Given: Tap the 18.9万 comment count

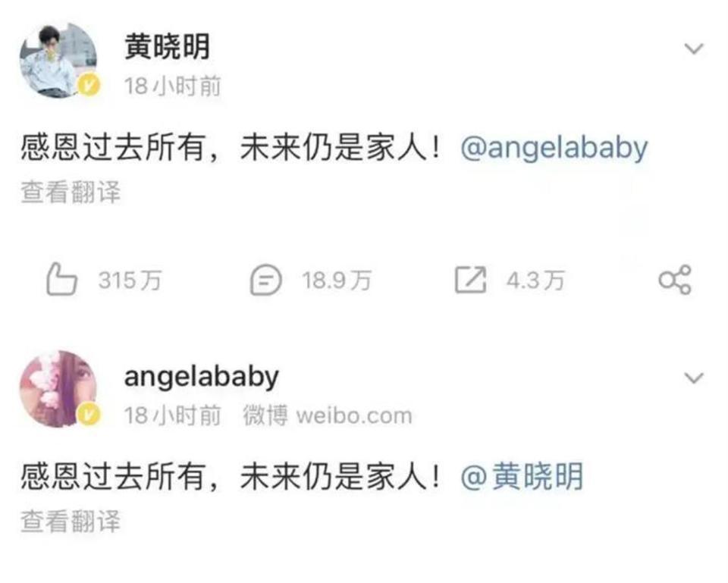Looking at the screenshot, I should [x=337, y=281].
